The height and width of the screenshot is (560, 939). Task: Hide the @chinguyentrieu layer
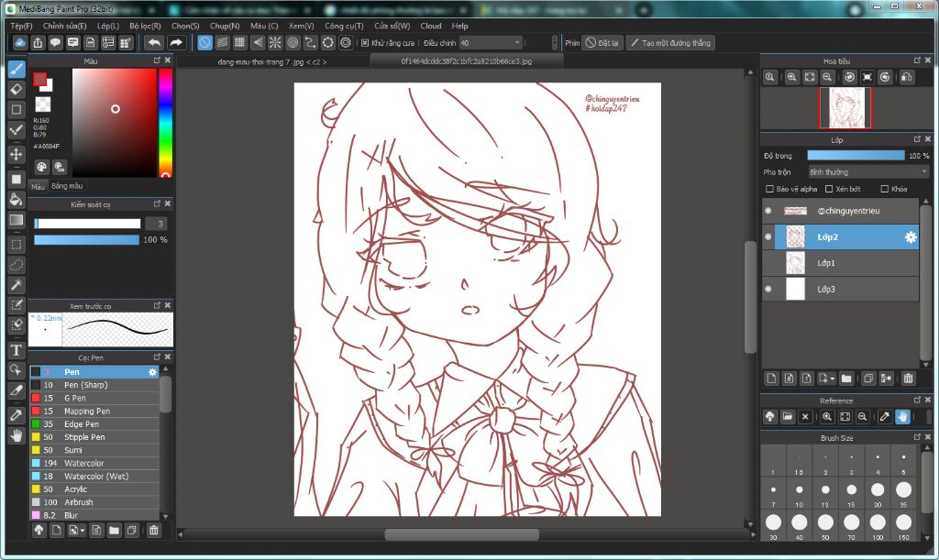(x=768, y=211)
